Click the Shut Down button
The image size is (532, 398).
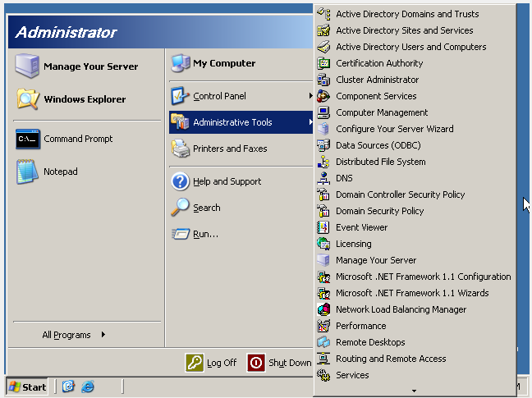point(279,363)
